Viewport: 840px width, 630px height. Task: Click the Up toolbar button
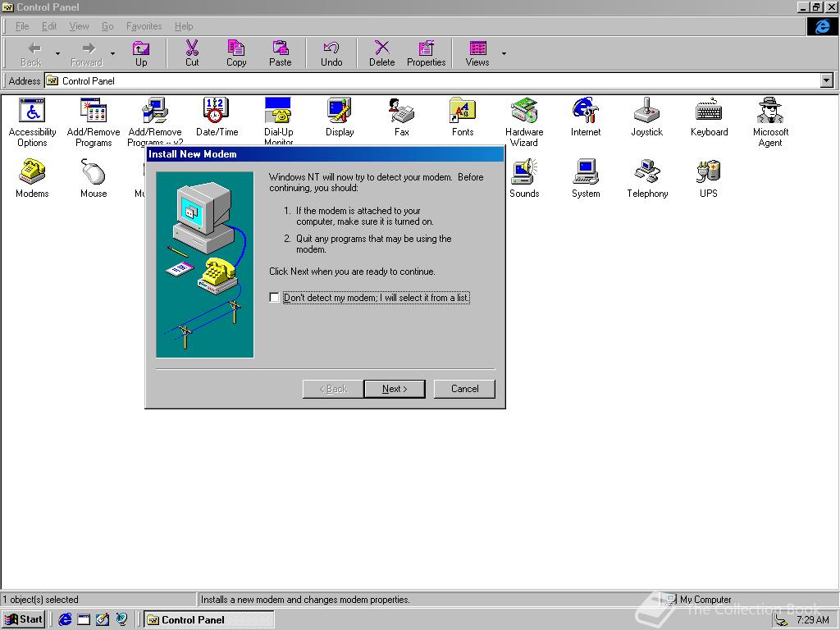tap(141, 53)
